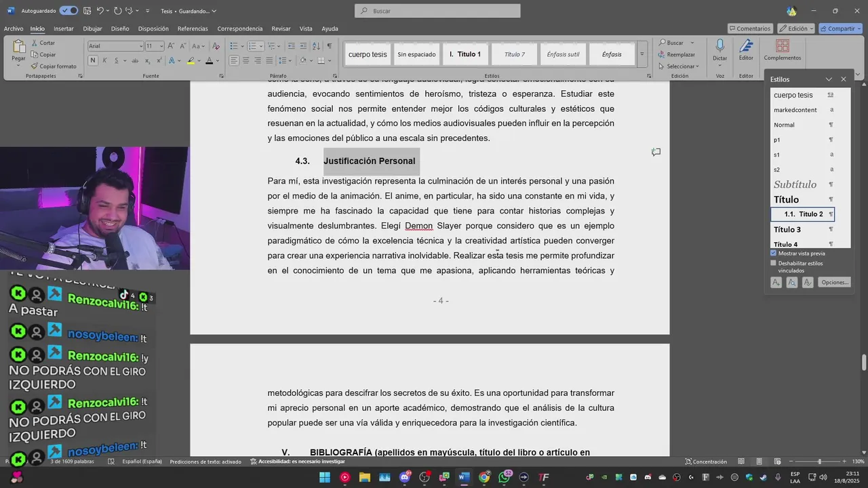Align text right

point(257,60)
